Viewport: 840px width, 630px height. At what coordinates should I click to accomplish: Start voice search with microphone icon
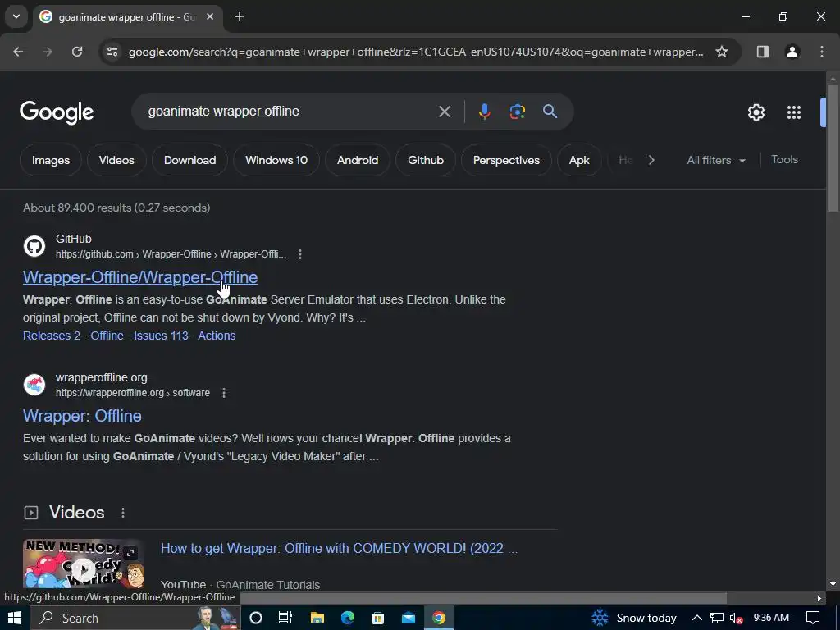pyautogui.click(x=484, y=112)
